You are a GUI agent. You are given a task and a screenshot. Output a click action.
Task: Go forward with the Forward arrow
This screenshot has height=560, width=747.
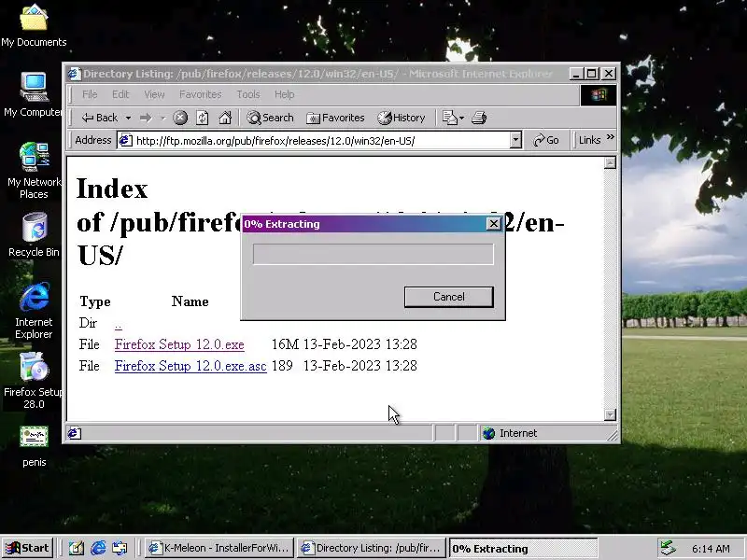click(x=146, y=118)
